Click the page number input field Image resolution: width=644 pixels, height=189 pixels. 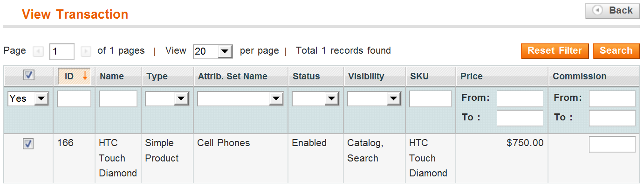click(62, 51)
